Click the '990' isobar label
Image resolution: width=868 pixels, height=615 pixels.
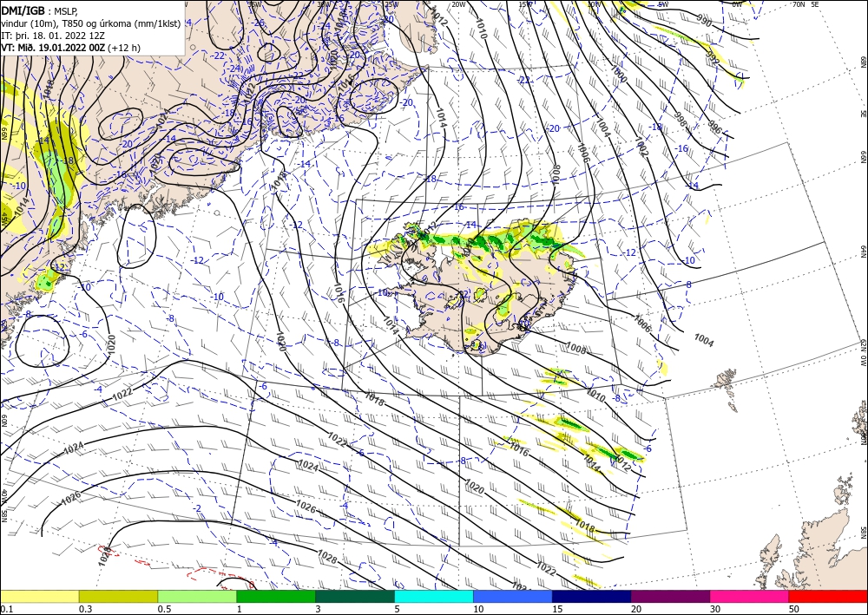pos(704,22)
